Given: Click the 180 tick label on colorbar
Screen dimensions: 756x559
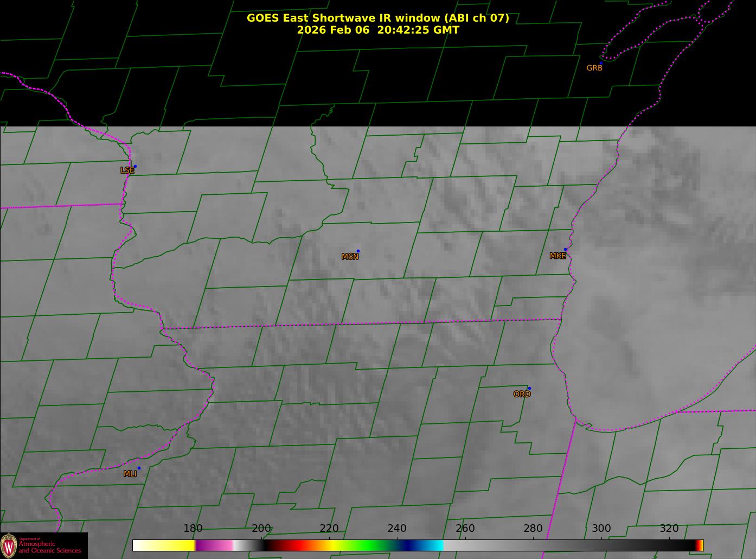Looking at the screenshot, I should [x=193, y=529].
